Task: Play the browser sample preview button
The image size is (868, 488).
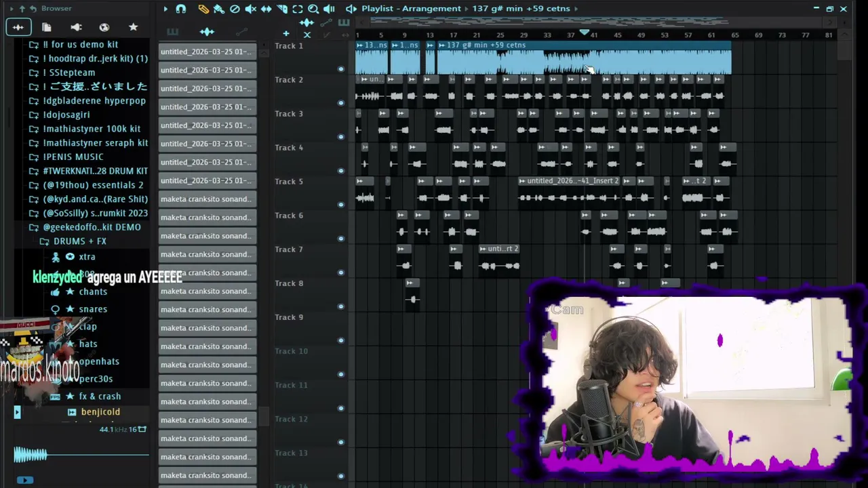Action: click(24, 480)
